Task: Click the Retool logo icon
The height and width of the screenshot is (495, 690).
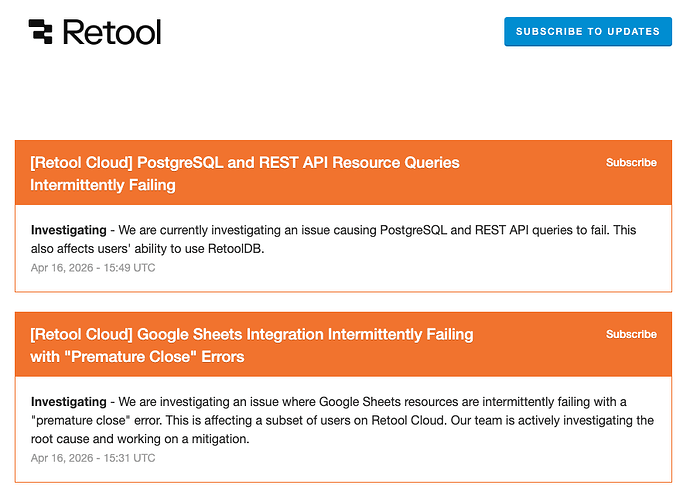Action: [40, 32]
